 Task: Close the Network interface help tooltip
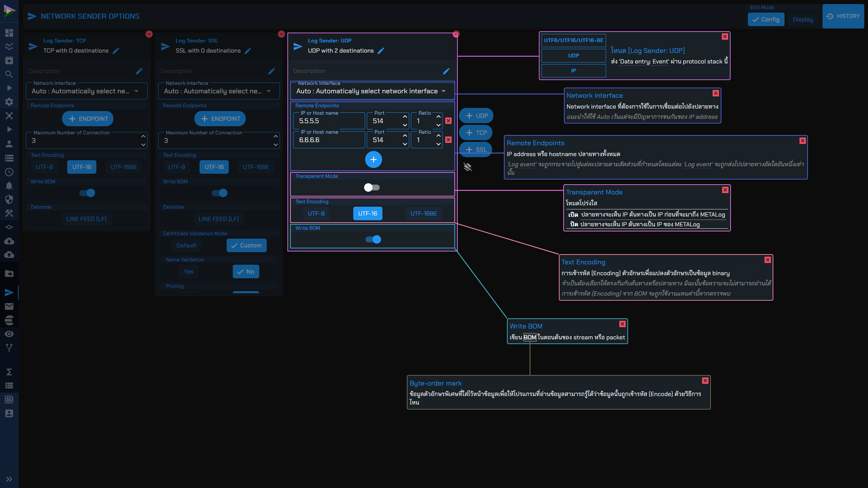716,93
